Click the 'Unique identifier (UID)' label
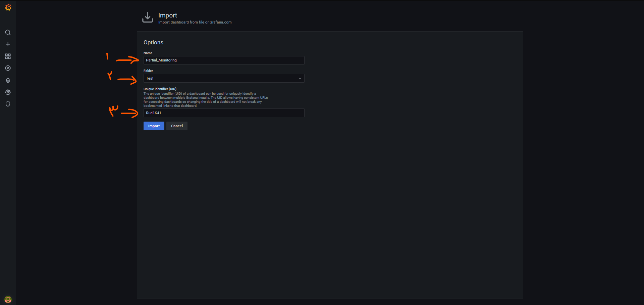This screenshot has height=305, width=644. [160, 89]
